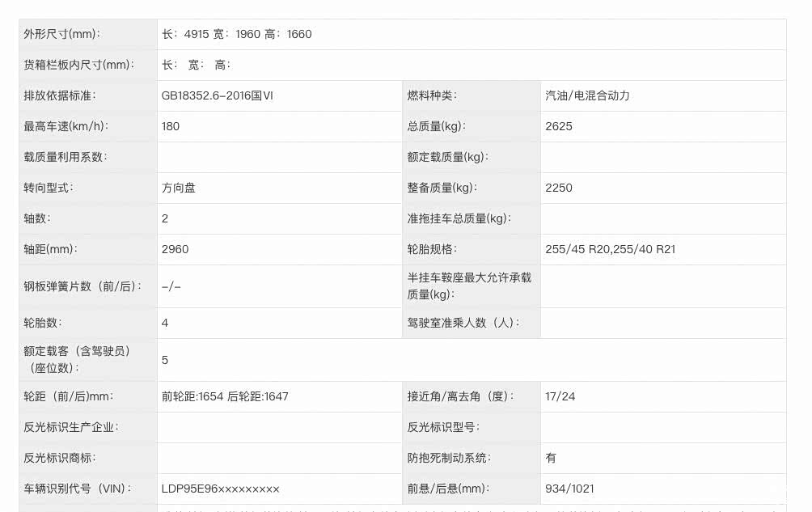Viewport: 812px width, 512px height.
Task: Click the front/rear overhang value 934/1021
Action: click(570, 489)
